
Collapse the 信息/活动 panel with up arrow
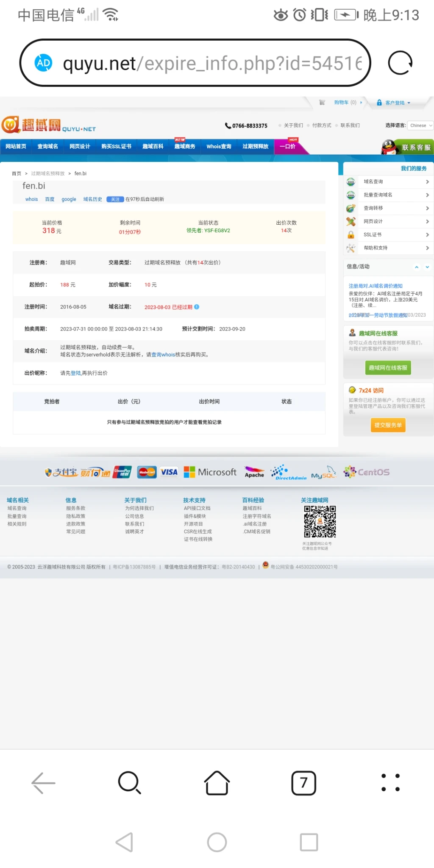coord(417,267)
